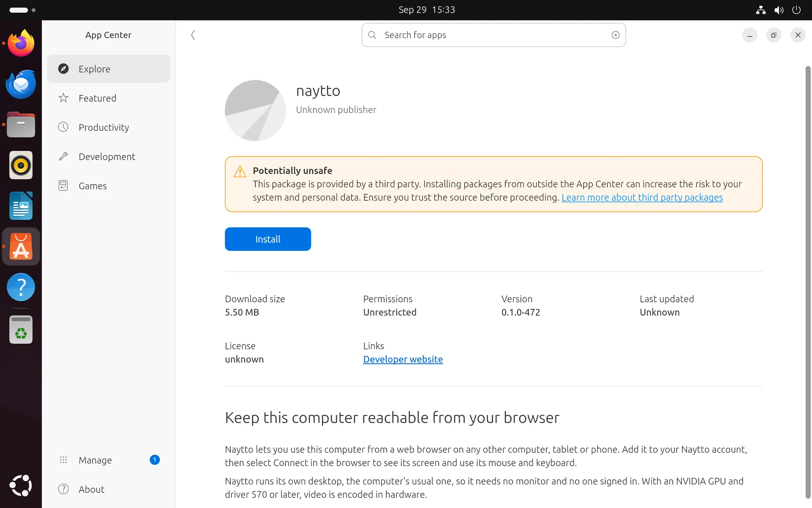Open the Featured category

click(x=108, y=98)
